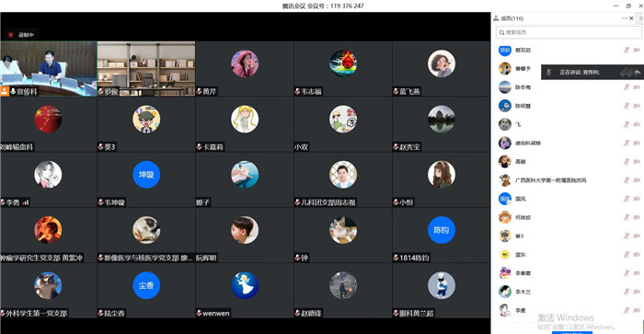The height and width of the screenshot is (334, 644).
Task: Click microphone icon in 广西医科大学 member row
Action: [627, 180]
